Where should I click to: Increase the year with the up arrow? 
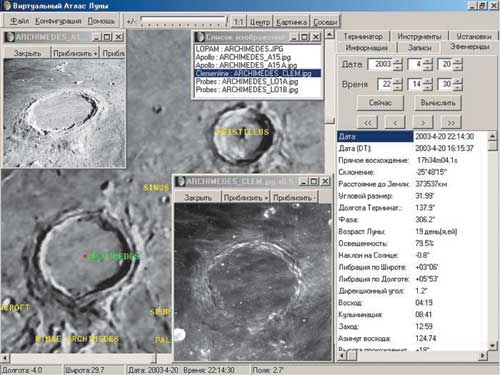pos(398,61)
